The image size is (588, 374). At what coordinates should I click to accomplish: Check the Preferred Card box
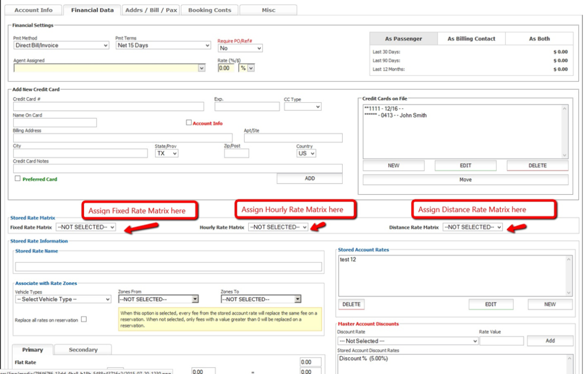point(18,179)
